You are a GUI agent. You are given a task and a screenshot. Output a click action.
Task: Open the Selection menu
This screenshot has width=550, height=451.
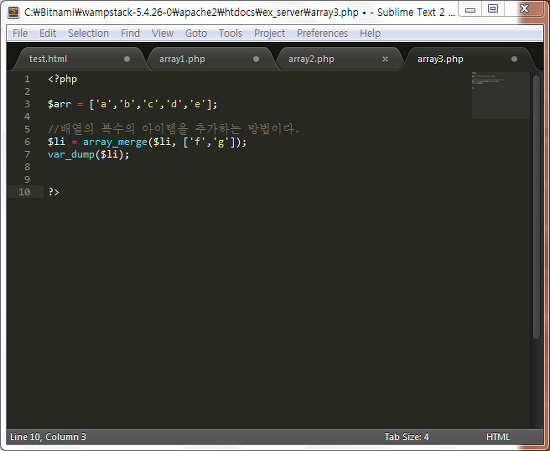pos(88,33)
